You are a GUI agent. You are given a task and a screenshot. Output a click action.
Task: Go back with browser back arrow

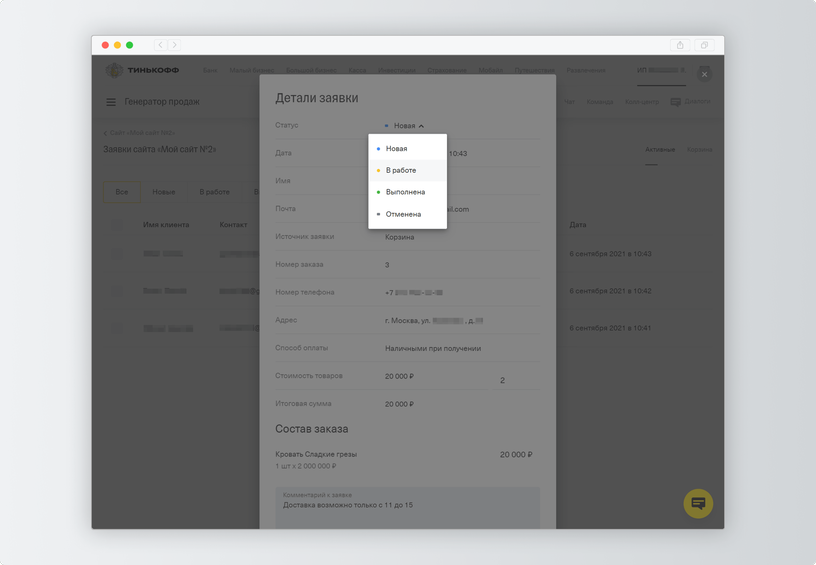tap(160, 45)
